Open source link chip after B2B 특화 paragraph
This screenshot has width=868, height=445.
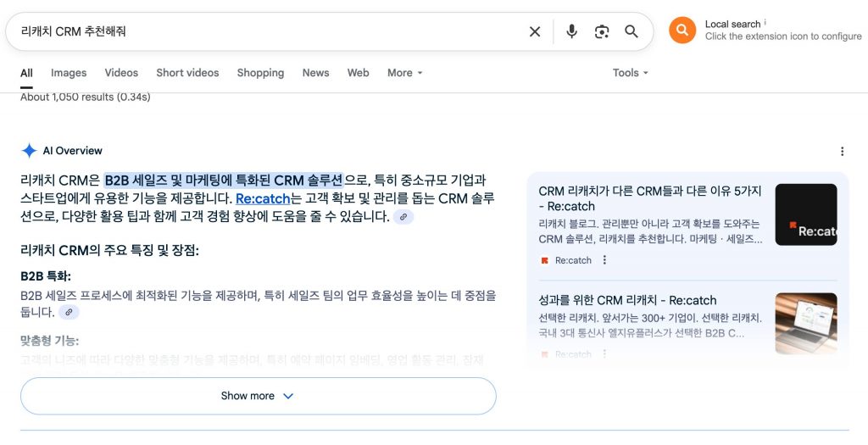69,312
